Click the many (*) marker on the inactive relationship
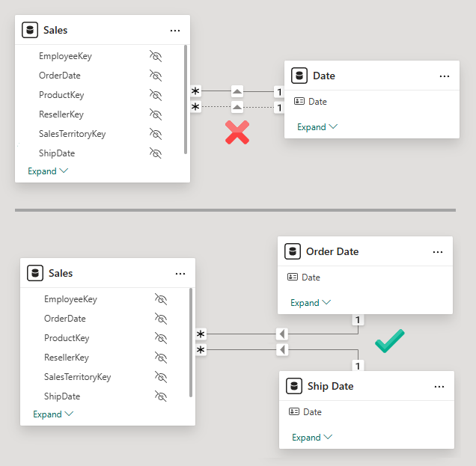 (196, 107)
